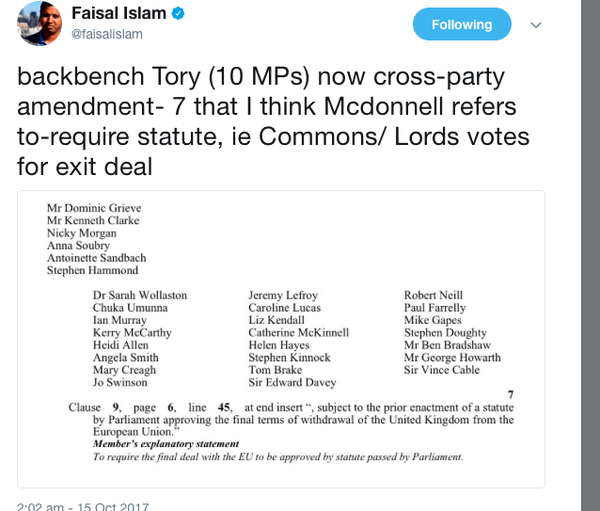Click Caroline Lucas in the signatory list
This screenshot has width=600, height=511.
coord(285,308)
